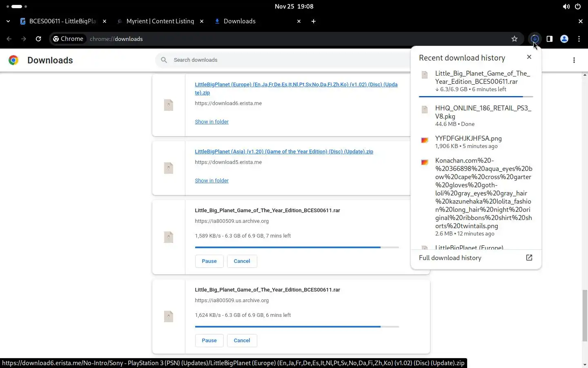Viewport: 588px width, 368px height.
Task: Close the Recent download history popup
Action: [x=529, y=57]
